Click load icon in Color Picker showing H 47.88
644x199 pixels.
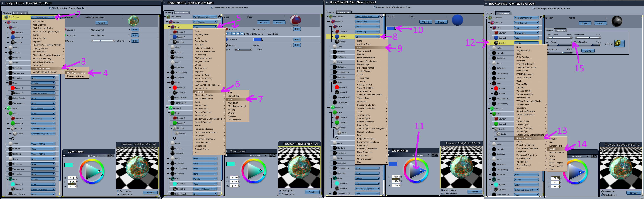point(274,156)
